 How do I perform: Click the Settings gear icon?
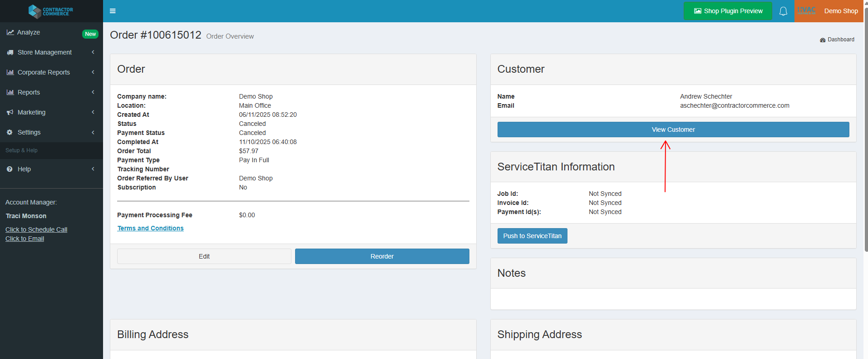click(10, 132)
